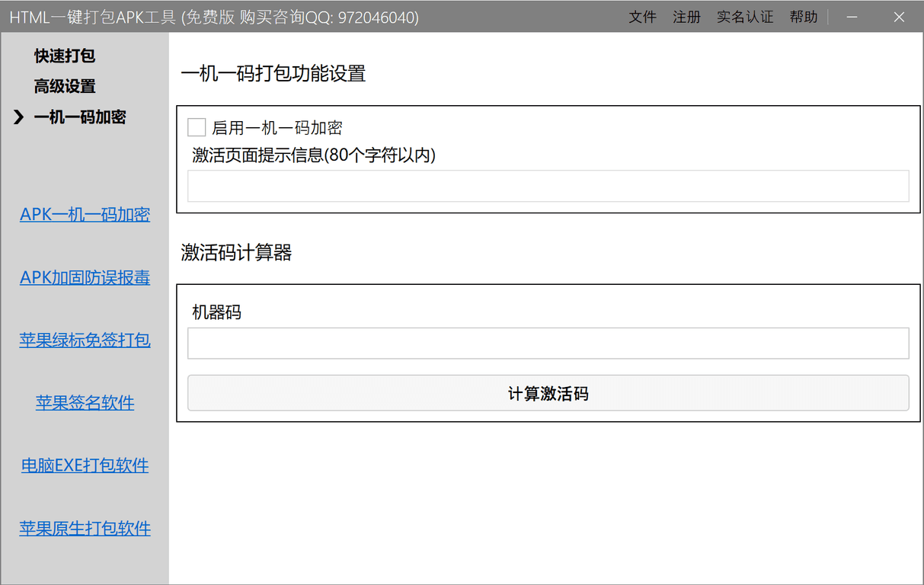Open the APK加固防误报毒 link

(x=85, y=277)
